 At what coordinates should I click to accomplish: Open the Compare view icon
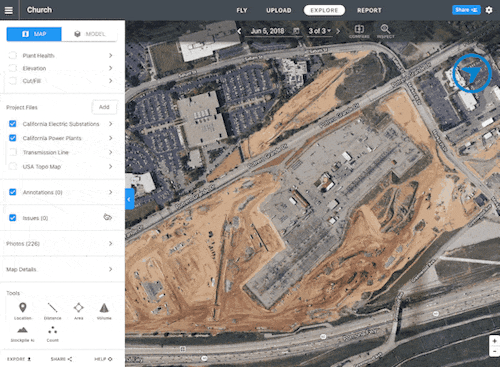pyautogui.click(x=359, y=31)
